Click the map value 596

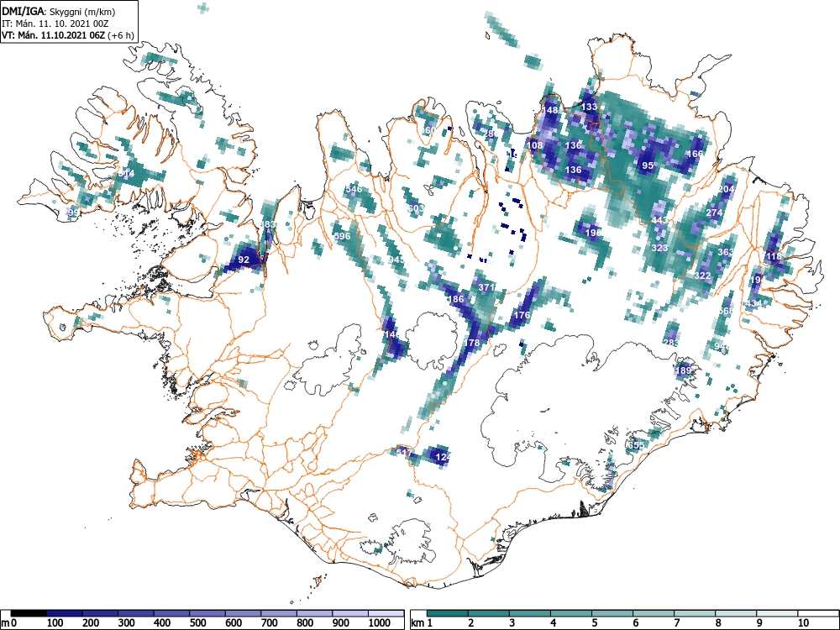pos(342,236)
